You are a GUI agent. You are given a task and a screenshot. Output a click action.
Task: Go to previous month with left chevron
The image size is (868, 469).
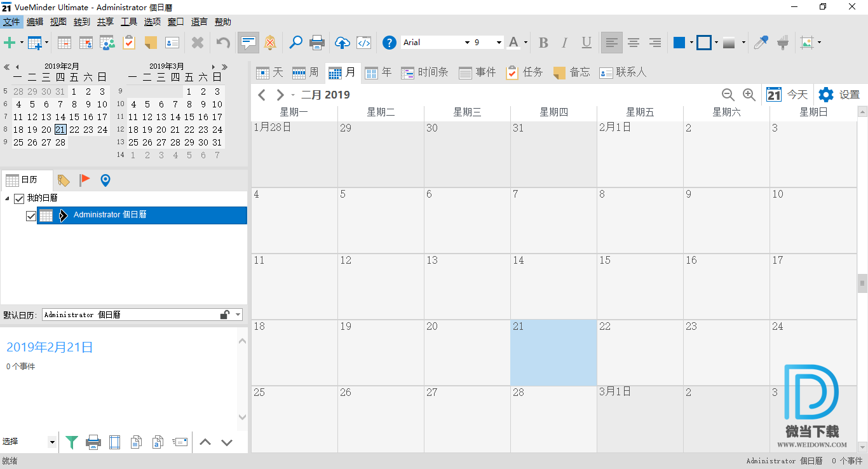261,95
